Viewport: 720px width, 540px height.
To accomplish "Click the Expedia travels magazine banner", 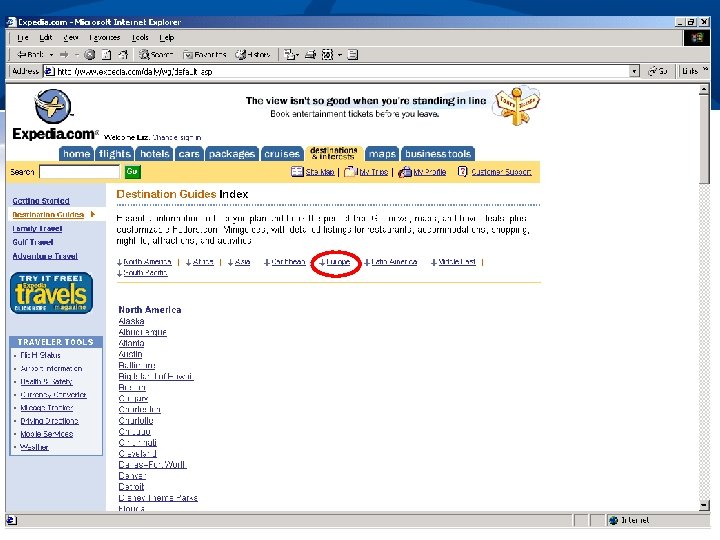I will pos(51,293).
